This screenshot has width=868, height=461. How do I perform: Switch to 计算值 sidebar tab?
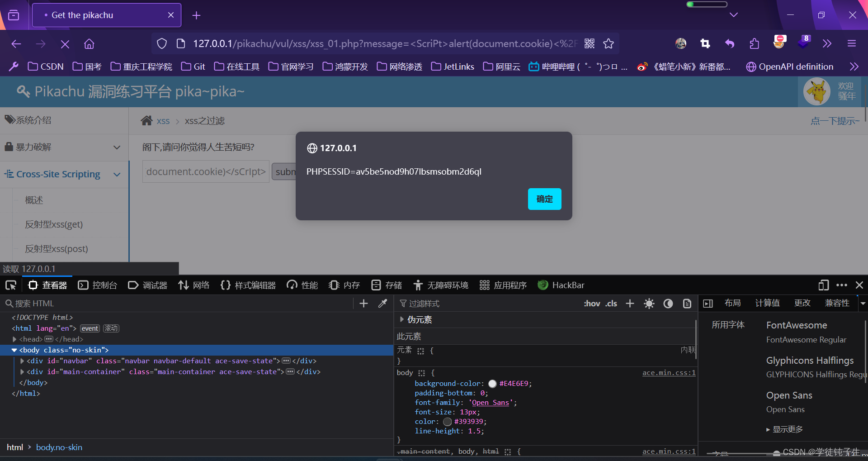[767, 303]
